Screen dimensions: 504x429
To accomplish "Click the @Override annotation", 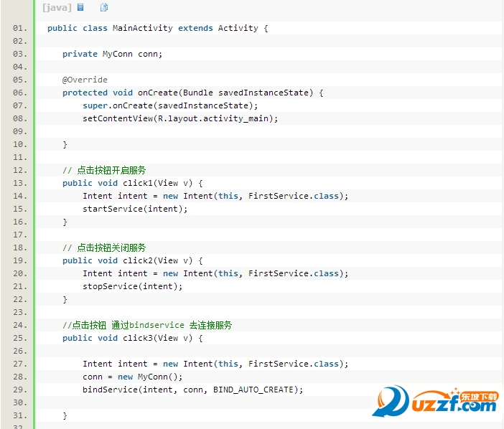I will pyautogui.click(x=85, y=80).
